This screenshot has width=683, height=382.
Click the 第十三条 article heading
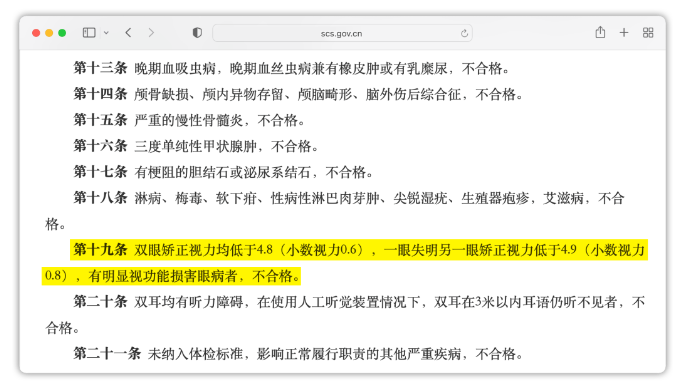(x=100, y=68)
